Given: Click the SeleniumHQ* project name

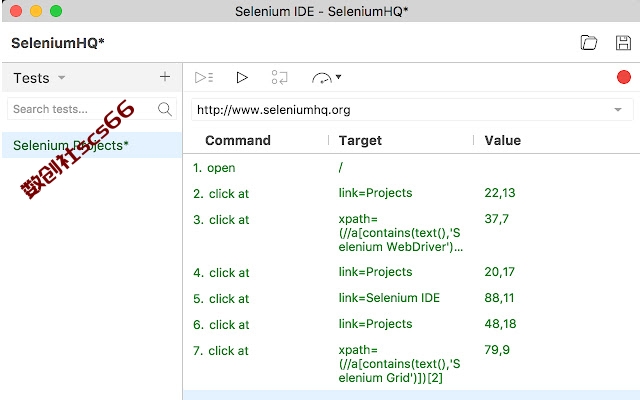Looking at the screenshot, I should coord(58,43).
